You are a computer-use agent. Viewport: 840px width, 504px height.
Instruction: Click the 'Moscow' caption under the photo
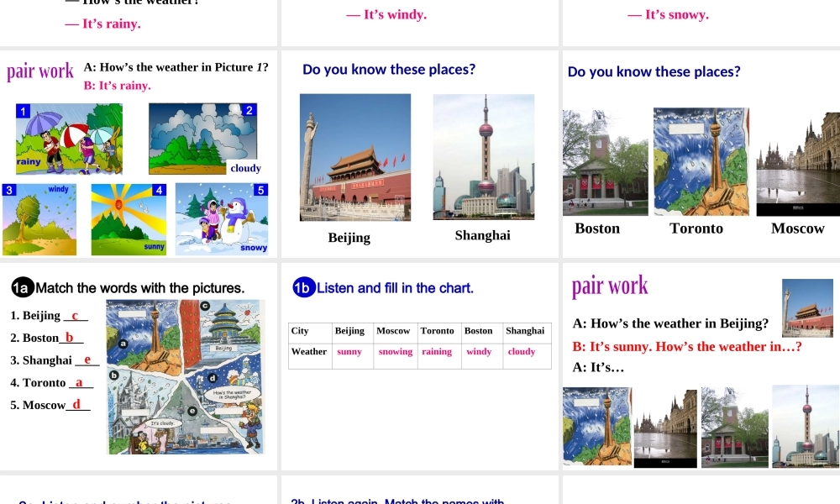click(798, 228)
